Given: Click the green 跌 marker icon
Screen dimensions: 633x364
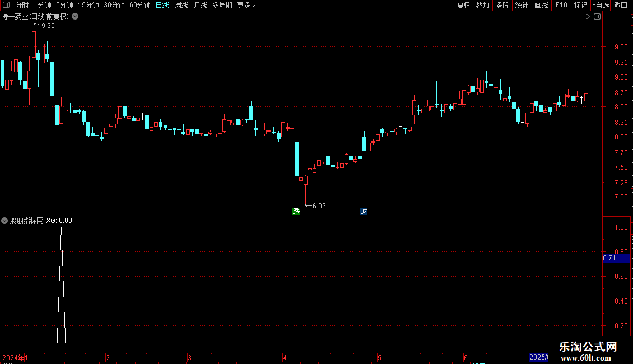Looking at the screenshot, I should (x=296, y=212).
